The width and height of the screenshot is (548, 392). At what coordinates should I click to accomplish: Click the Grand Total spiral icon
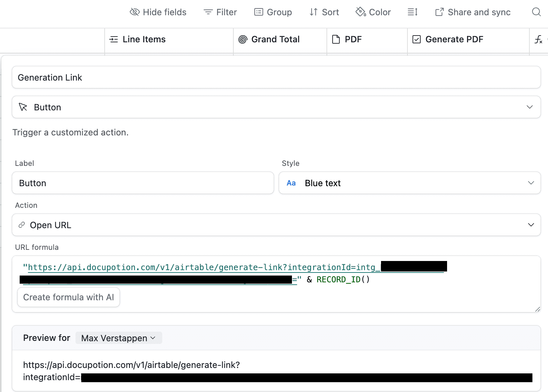click(x=243, y=40)
